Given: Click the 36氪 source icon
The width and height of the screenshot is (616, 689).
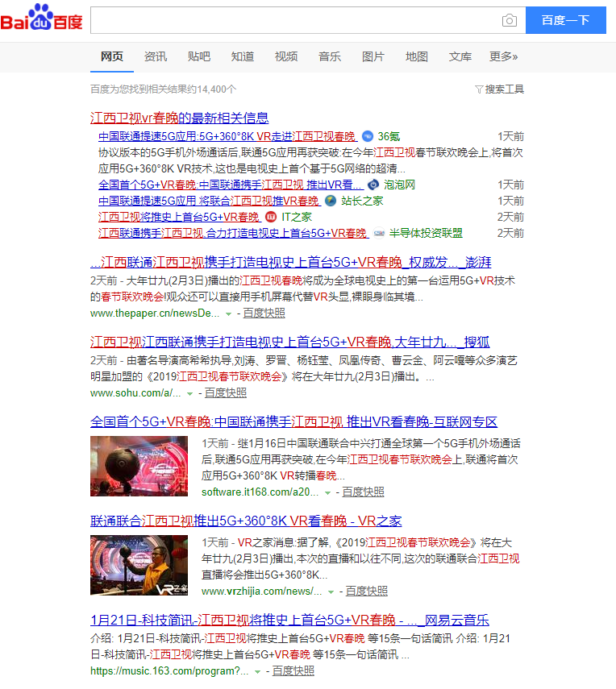Looking at the screenshot, I should click(x=368, y=136).
